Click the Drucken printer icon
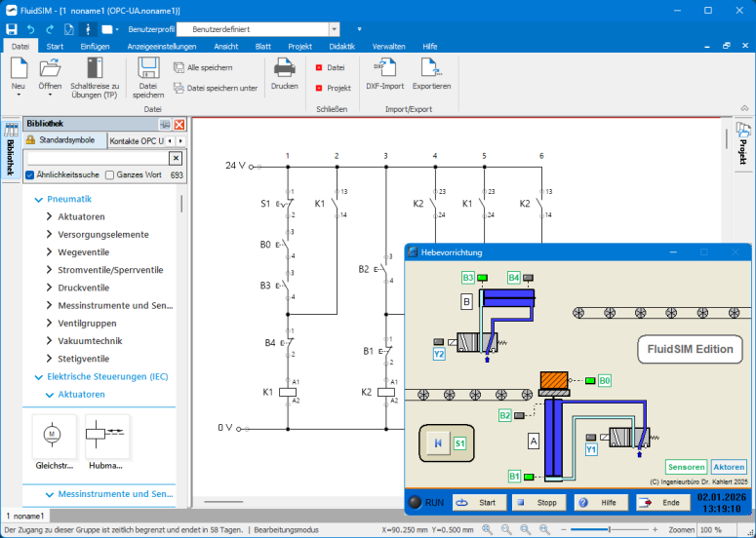The image size is (756, 538). (284, 68)
